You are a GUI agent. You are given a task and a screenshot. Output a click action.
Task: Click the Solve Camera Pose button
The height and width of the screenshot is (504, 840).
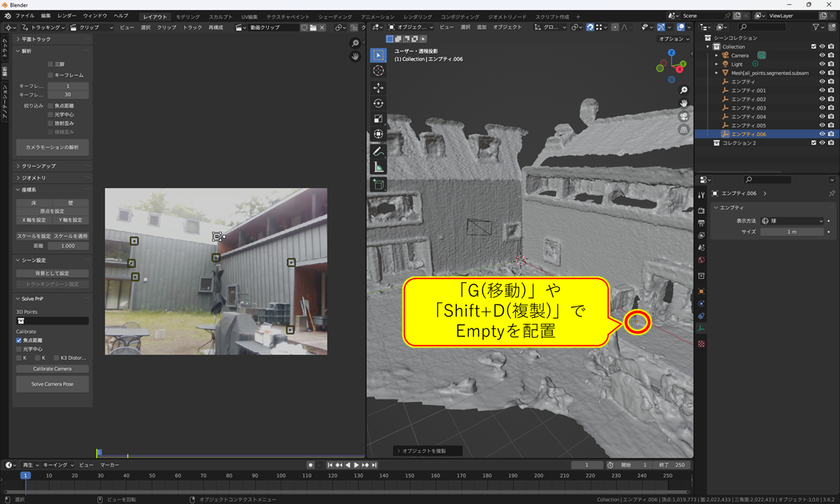coord(52,384)
